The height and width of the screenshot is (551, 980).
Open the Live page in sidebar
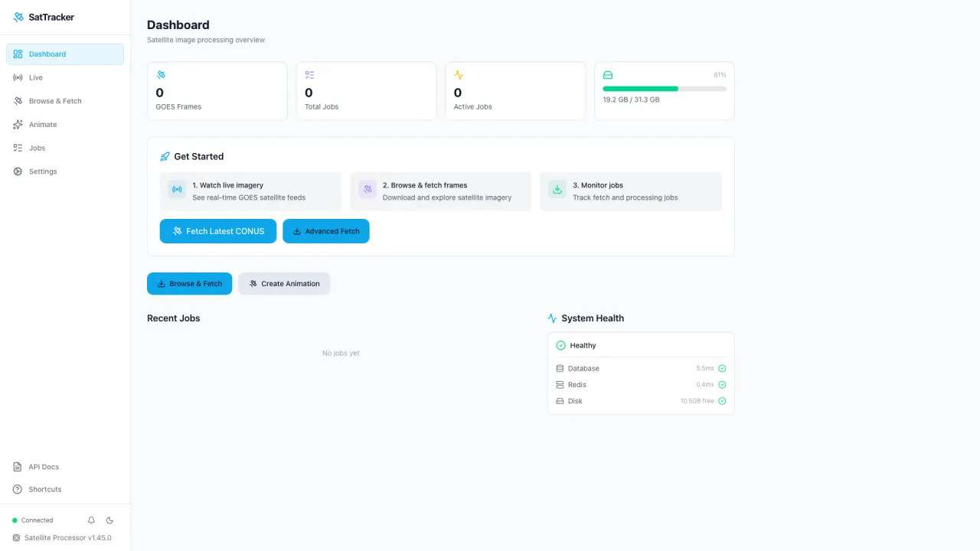pos(65,77)
